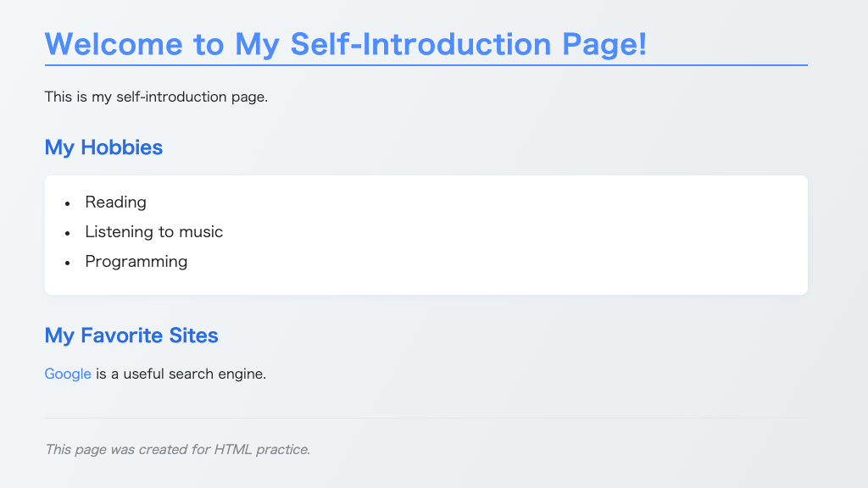Screen dimensions: 868x488
Task: Click the 'Programming' list item
Action: click(x=136, y=261)
